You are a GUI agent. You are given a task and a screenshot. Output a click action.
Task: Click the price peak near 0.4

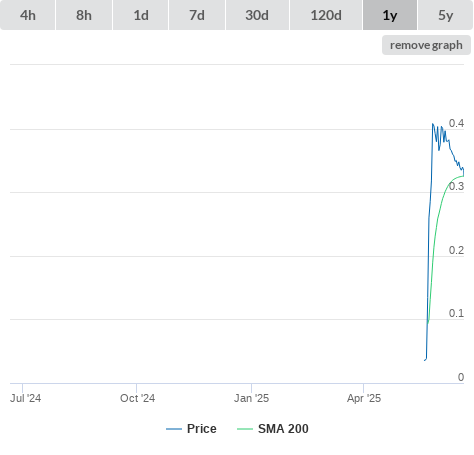(x=433, y=124)
